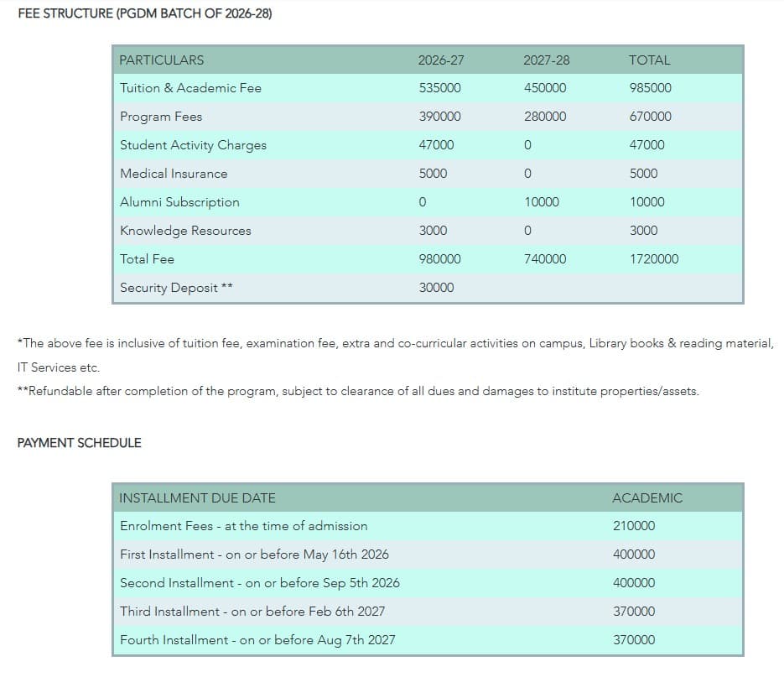Click the 2027-28 column header

coord(546,60)
